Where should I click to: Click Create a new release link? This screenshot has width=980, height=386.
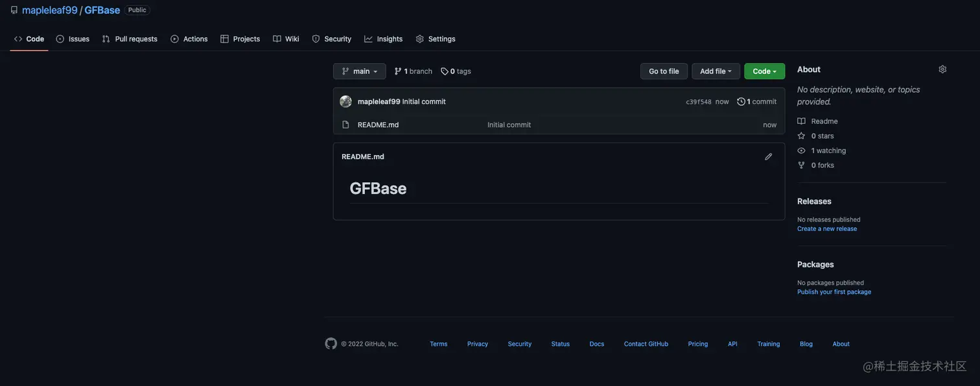click(826, 229)
